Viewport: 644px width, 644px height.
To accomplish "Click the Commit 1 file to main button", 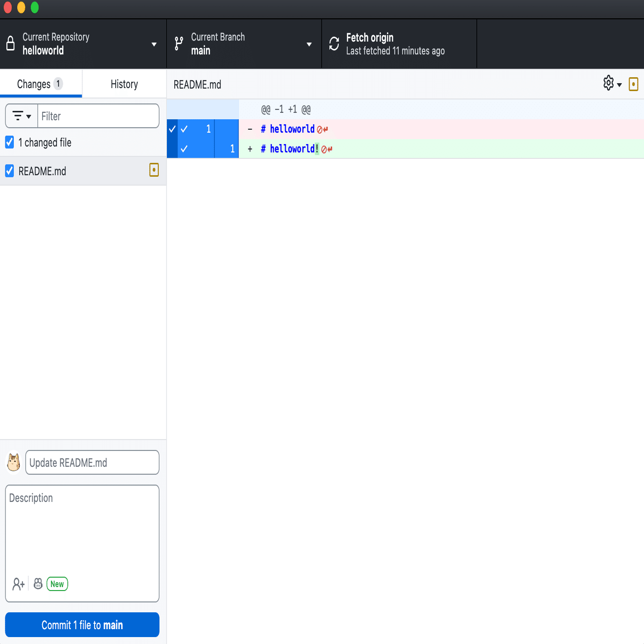I will point(82,625).
